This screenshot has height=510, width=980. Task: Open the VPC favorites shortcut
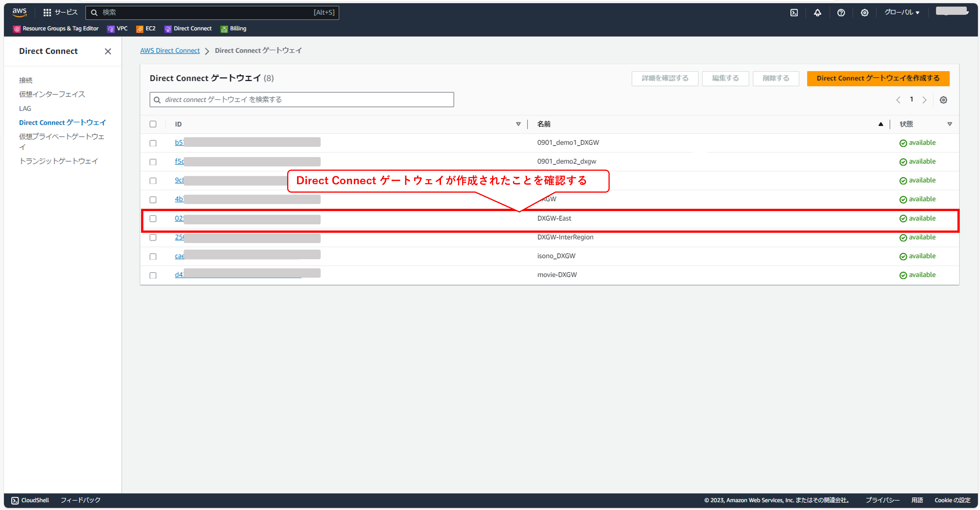(x=117, y=28)
